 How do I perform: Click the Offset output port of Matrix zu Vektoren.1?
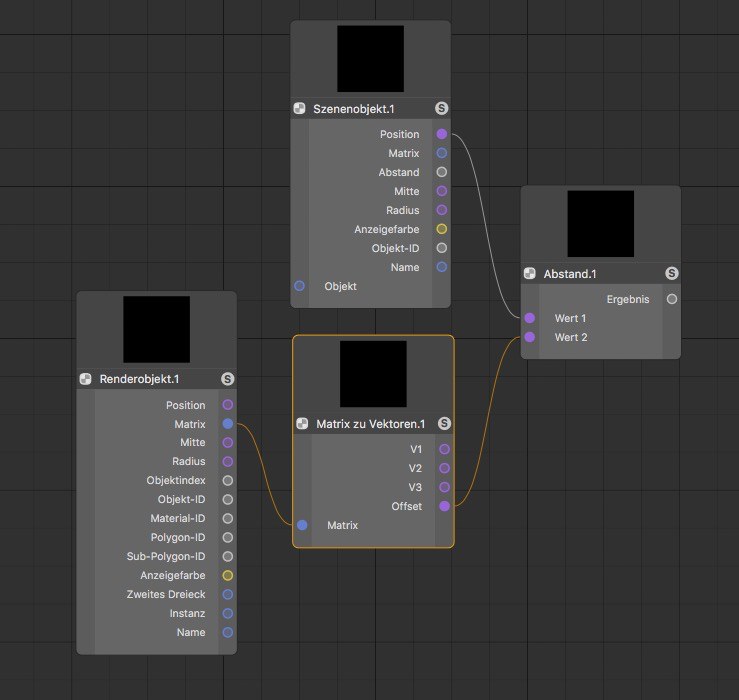coord(444,506)
